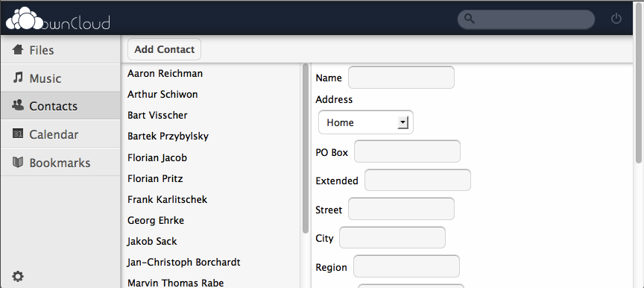Focus the search field in header
Image resolution: width=644 pixels, height=288 pixels.
coord(526,19)
